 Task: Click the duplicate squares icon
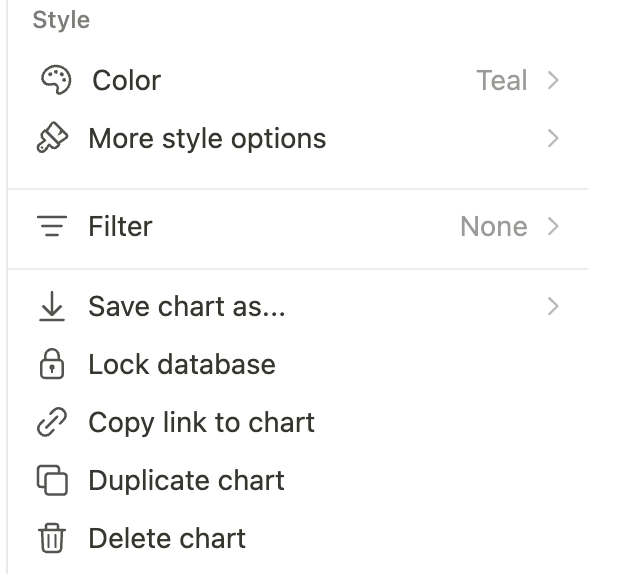(x=52, y=481)
